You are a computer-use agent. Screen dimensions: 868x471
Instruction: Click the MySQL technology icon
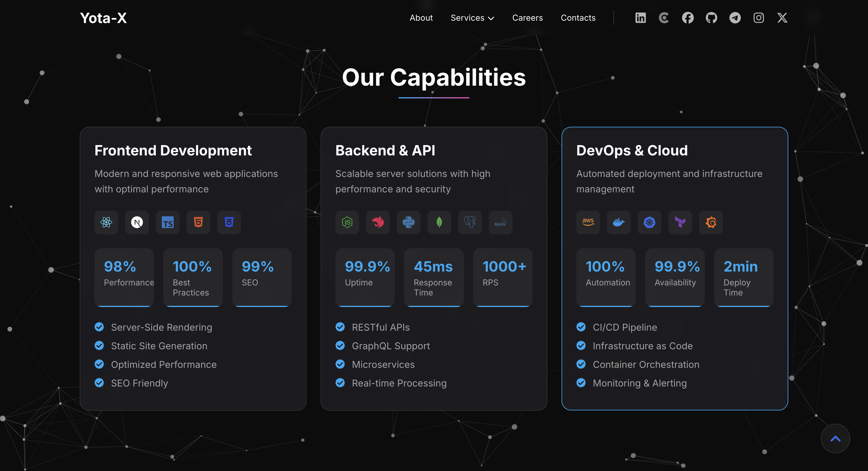[x=500, y=222]
